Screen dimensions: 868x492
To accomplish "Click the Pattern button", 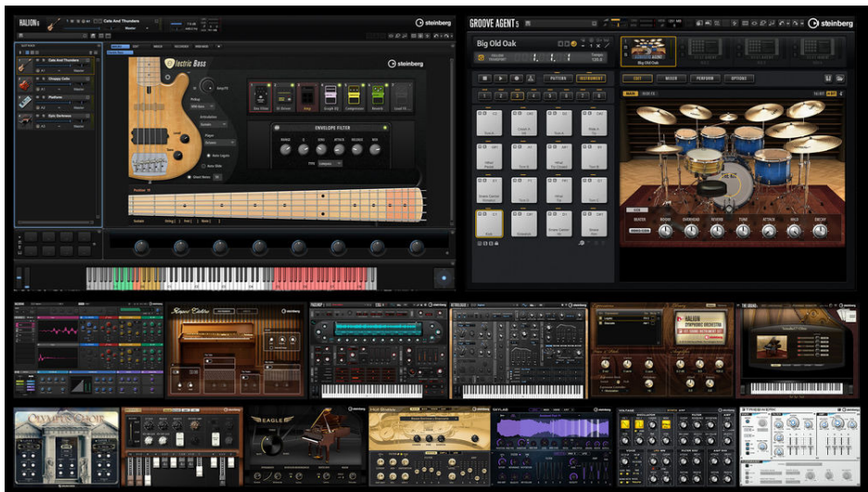I will coord(558,79).
